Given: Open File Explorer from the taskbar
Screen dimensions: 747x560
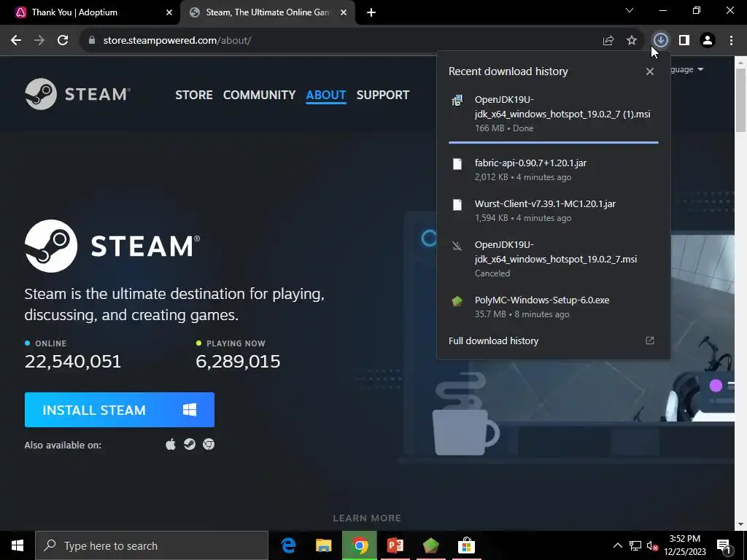Looking at the screenshot, I should click(x=323, y=545).
